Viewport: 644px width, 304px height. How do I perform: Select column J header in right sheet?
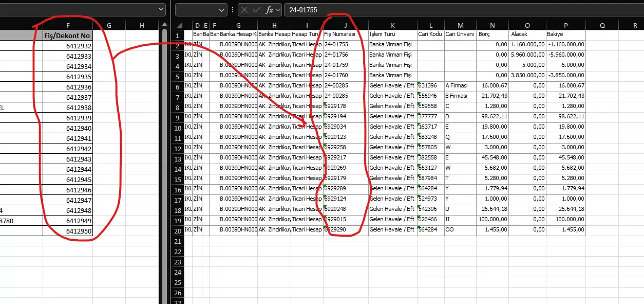346,25
